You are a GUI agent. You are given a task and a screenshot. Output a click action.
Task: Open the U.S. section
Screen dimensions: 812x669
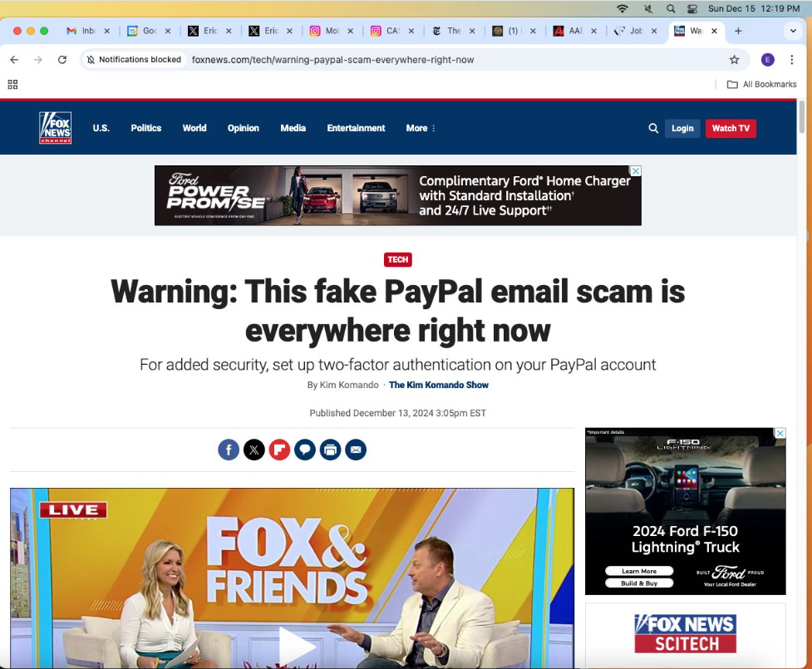coord(101,128)
